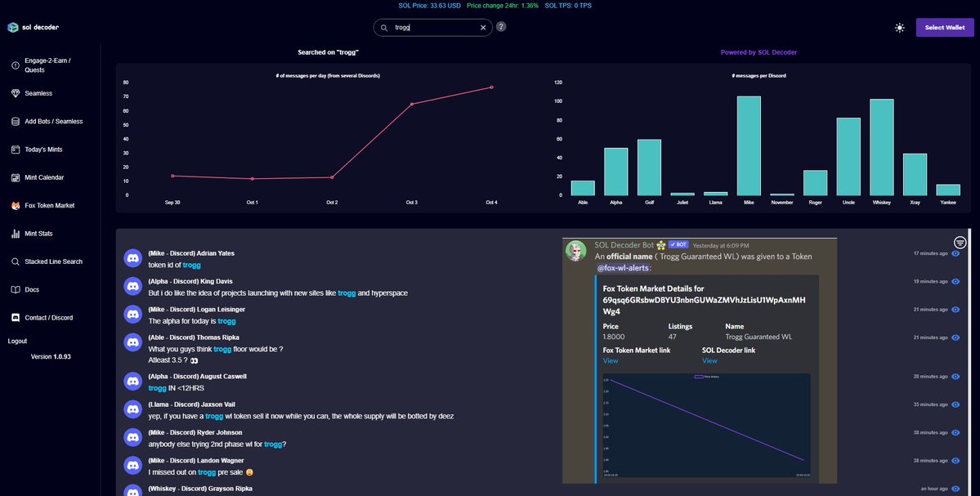The image size is (980, 496).
Task: Open Contact / Discord page
Action: [50, 318]
